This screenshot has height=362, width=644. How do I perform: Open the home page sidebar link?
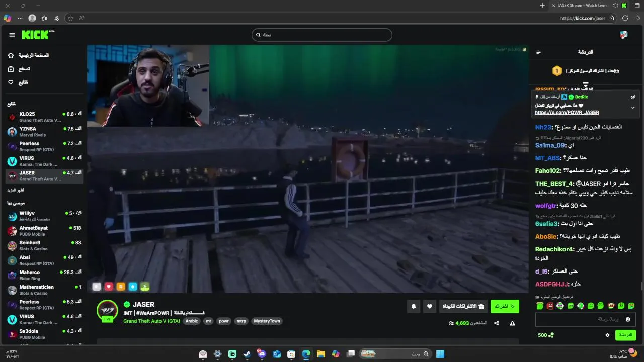pyautogui.click(x=28, y=55)
